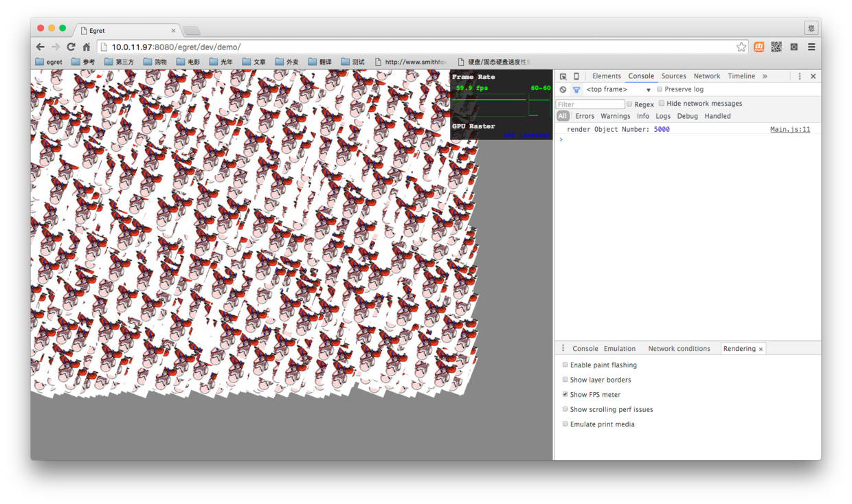Go back with the browser back arrow
Screen dimensions: 852x504
41,47
